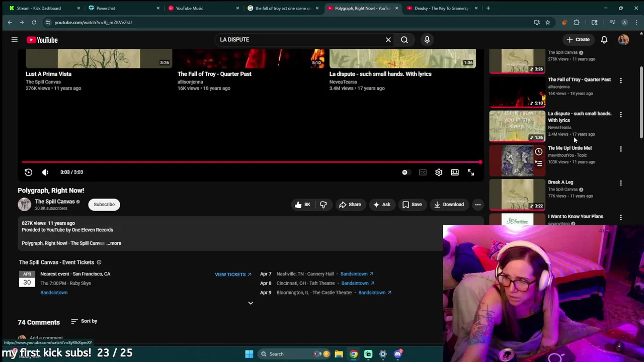This screenshot has width=644, height=362.
Task: Open more actions beside Download
Action: pyautogui.click(x=477, y=205)
